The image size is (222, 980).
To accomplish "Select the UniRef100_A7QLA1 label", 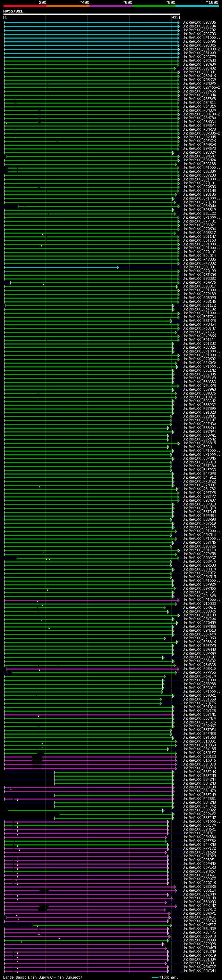I will coord(199,183).
